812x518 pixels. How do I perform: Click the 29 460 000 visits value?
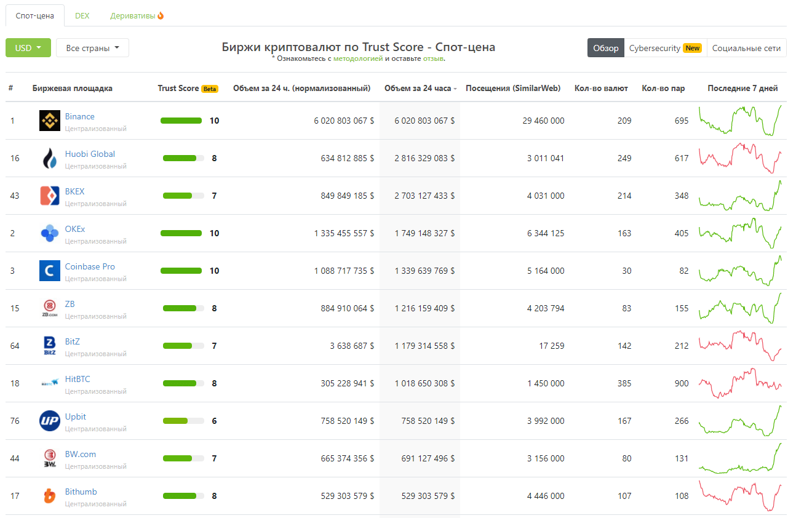tap(543, 121)
